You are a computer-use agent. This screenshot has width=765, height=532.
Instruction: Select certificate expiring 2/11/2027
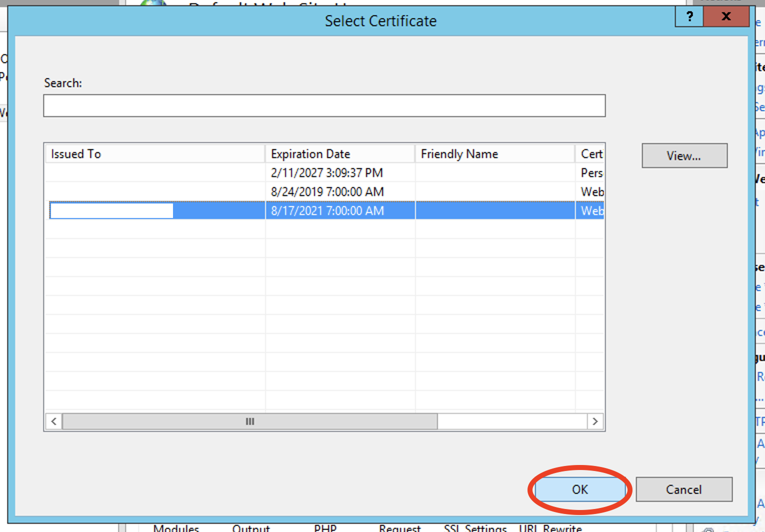tap(326, 173)
